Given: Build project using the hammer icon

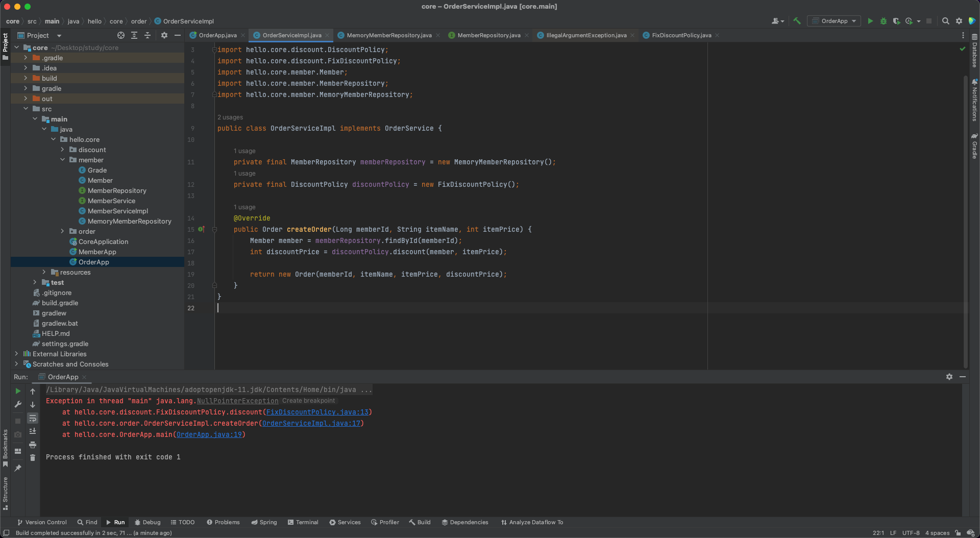Looking at the screenshot, I should point(797,21).
